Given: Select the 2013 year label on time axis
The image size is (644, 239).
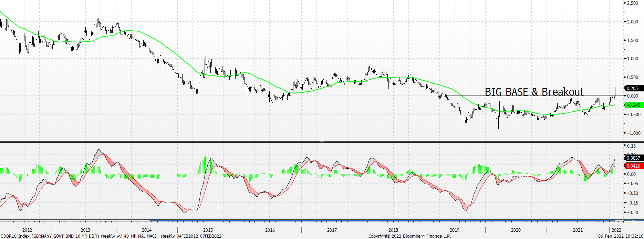Looking at the screenshot, I should 85,230.
